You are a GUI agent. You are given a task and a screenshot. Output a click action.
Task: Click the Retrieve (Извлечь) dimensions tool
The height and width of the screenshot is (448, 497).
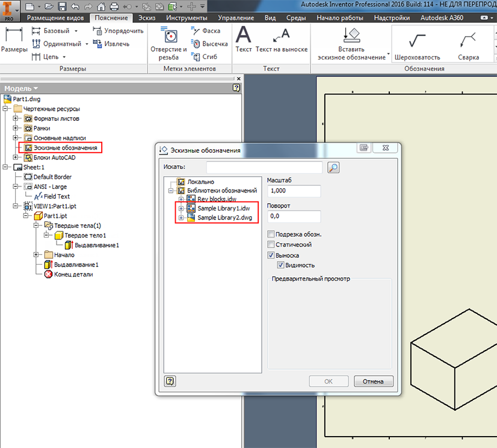(111, 44)
